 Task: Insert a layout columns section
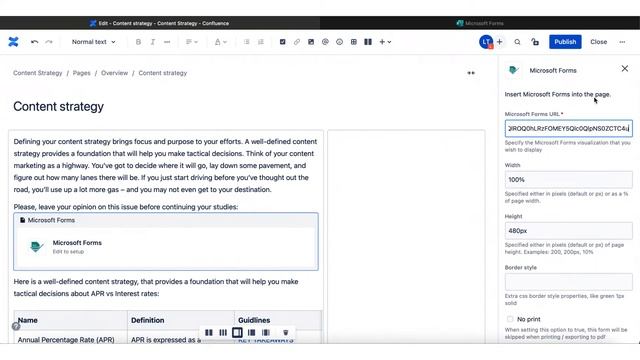point(368,42)
